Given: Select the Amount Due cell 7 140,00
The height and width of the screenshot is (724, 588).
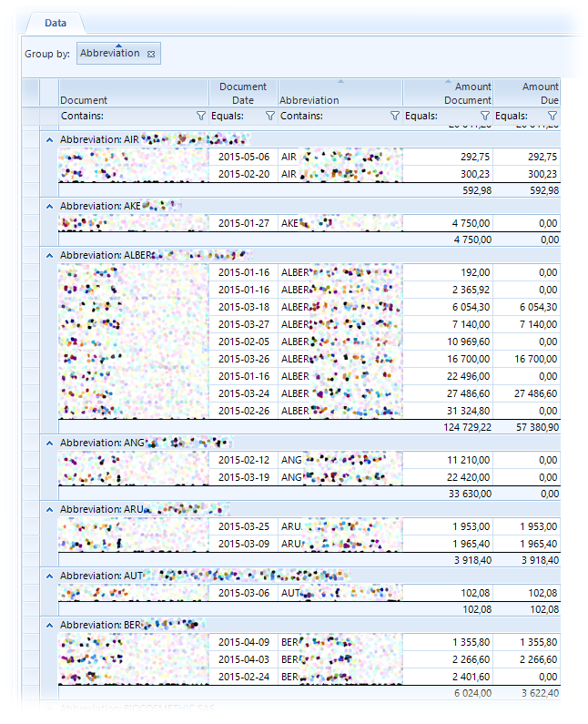Looking at the screenshot, I should (527, 324).
